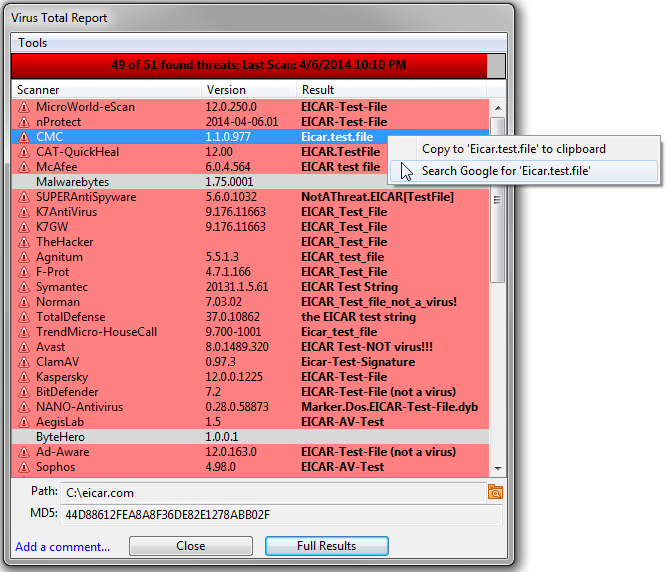The image size is (668, 572).
Task: Click the warning icon beside TheHacker
Action: [x=24, y=242]
